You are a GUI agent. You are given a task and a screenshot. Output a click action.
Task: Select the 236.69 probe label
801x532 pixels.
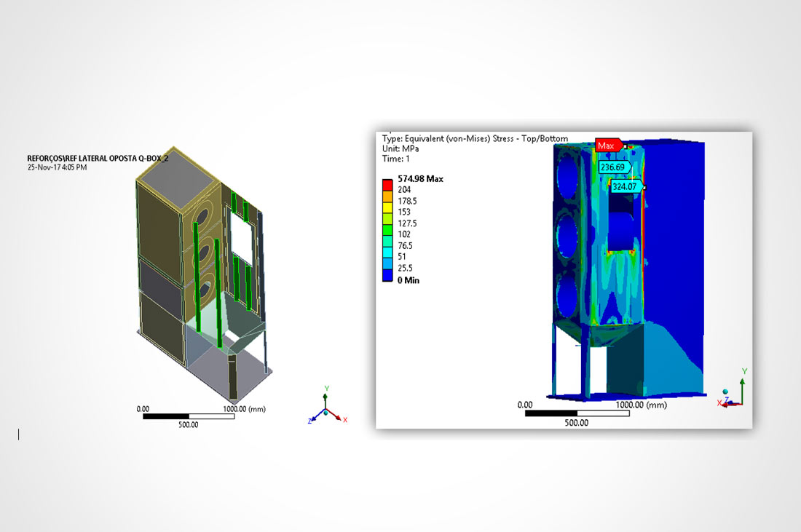tap(612, 167)
